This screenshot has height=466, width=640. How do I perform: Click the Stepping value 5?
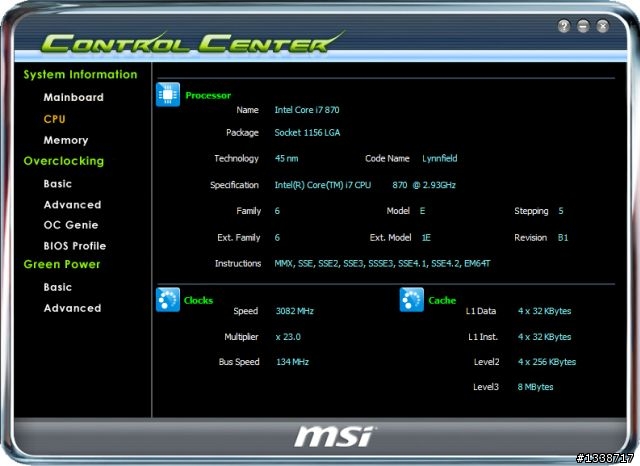click(561, 211)
